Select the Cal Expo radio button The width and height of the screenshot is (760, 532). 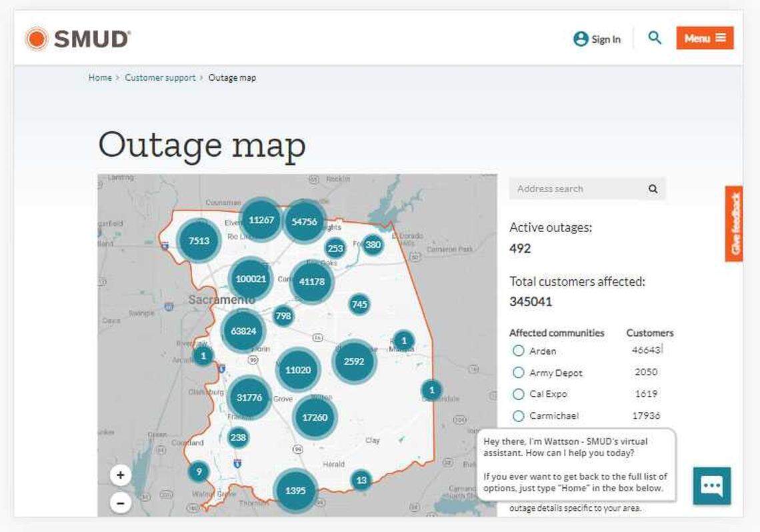[519, 394]
